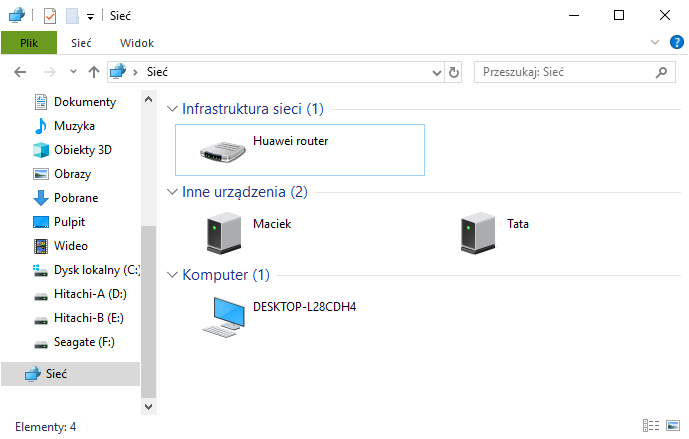Image resolution: width=689 pixels, height=439 pixels.
Task: Click the DESKTOP-L28CDH4 computer icon
Action: coord(224,317)
